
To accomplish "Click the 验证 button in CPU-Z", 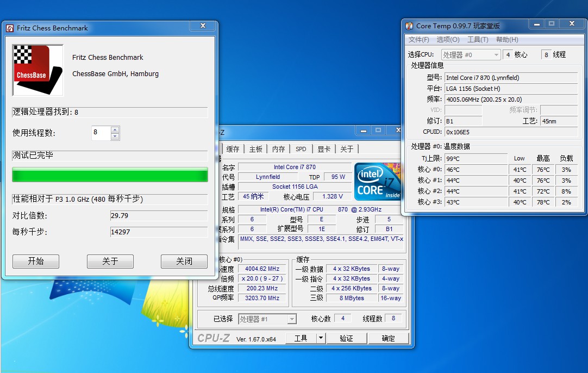I will click(x=346, y=338).
